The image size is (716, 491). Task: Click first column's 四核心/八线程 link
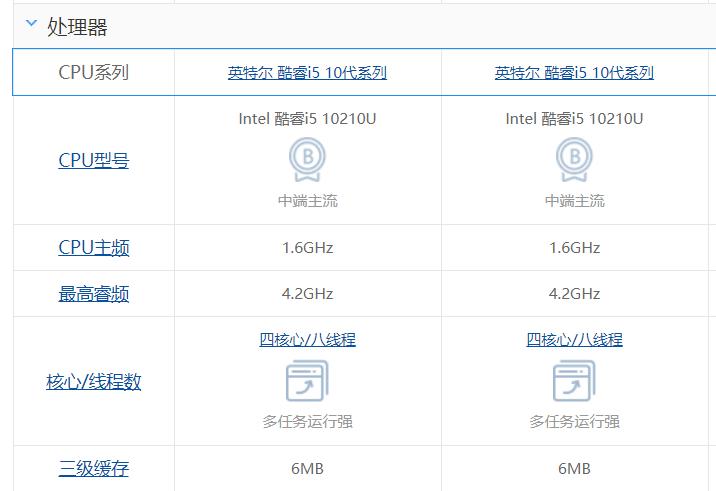click(307, 339)
